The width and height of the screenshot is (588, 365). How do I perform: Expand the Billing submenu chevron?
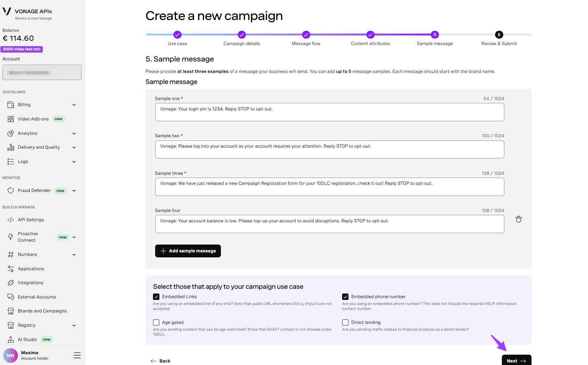click(x=74, y=105)
